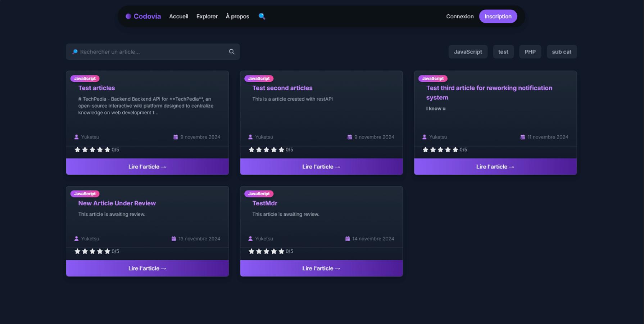Open Lire l'article on Test second articles

coord(321,166)
